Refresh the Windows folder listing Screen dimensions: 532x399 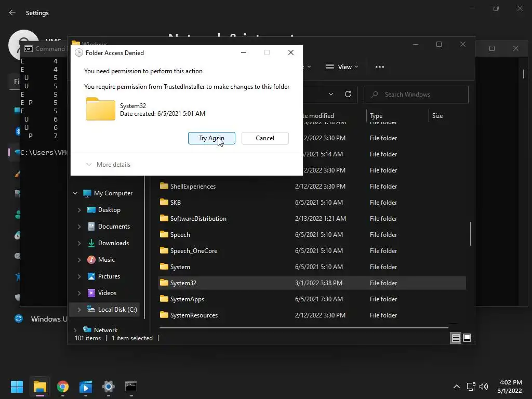coord(348,95)
